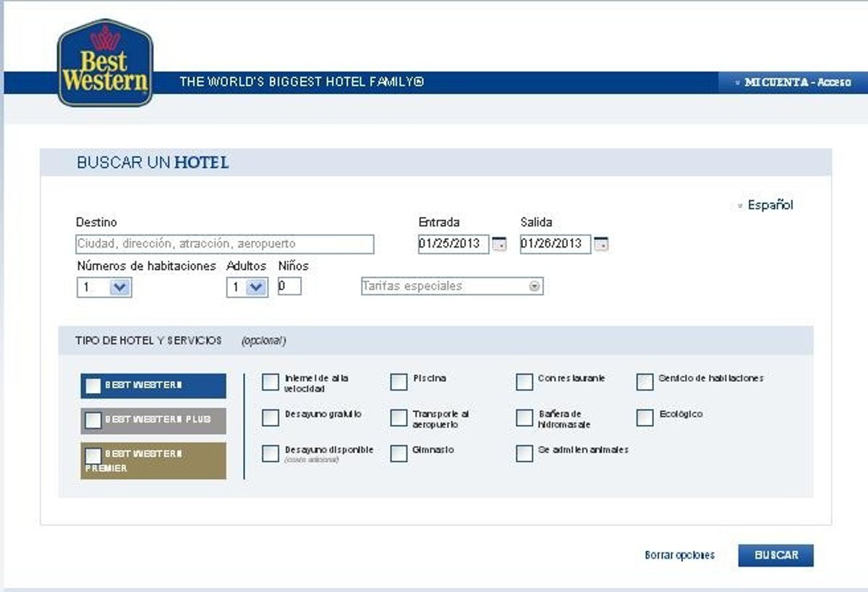Expand the Números de habitaciones dropdown
The image size is (868, 592).
pos(120,287)
